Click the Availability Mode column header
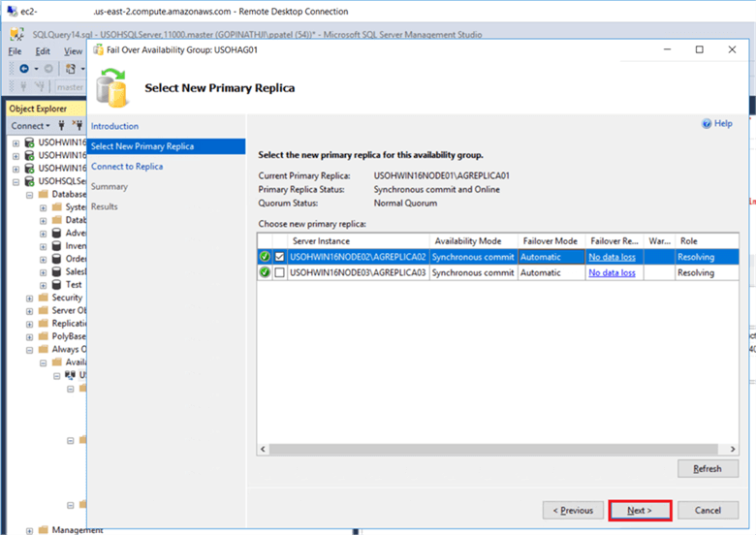756x535 pixels. click(473, 241)
